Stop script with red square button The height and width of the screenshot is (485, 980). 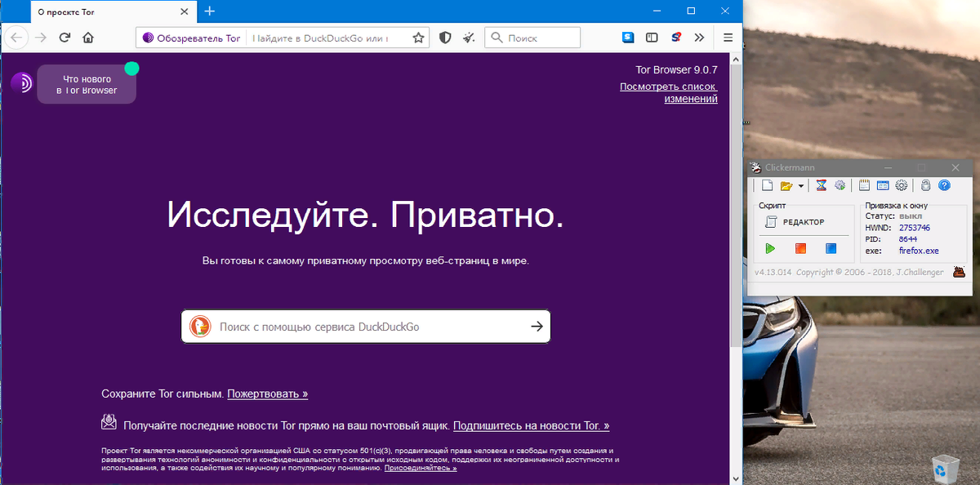coord(800,248)
